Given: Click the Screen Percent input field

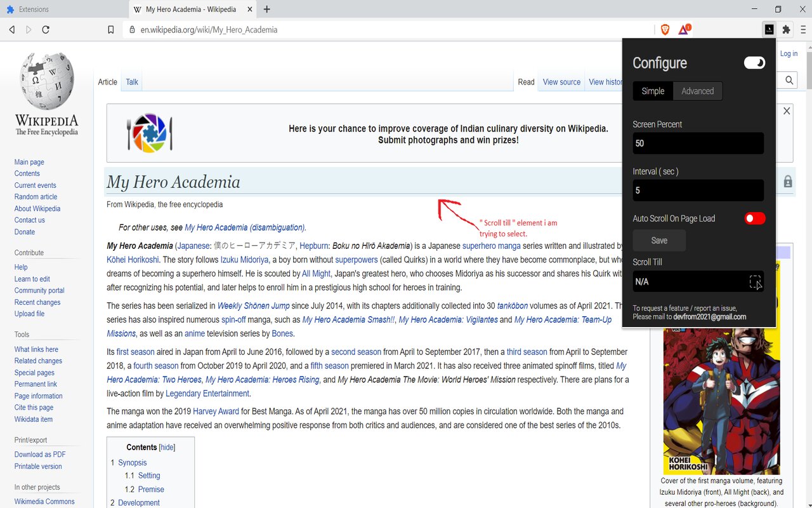Looking at the screenshot, I should click(x=698, y=144).
